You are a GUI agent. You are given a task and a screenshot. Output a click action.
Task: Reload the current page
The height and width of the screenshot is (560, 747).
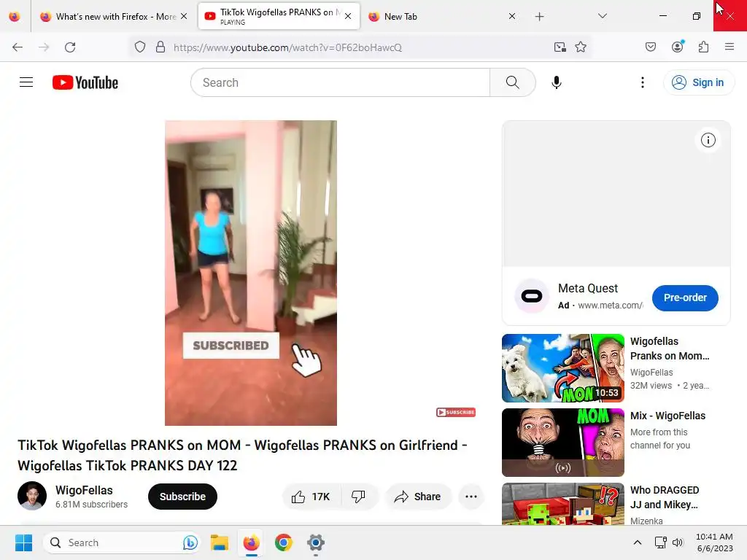click(70, 47)
